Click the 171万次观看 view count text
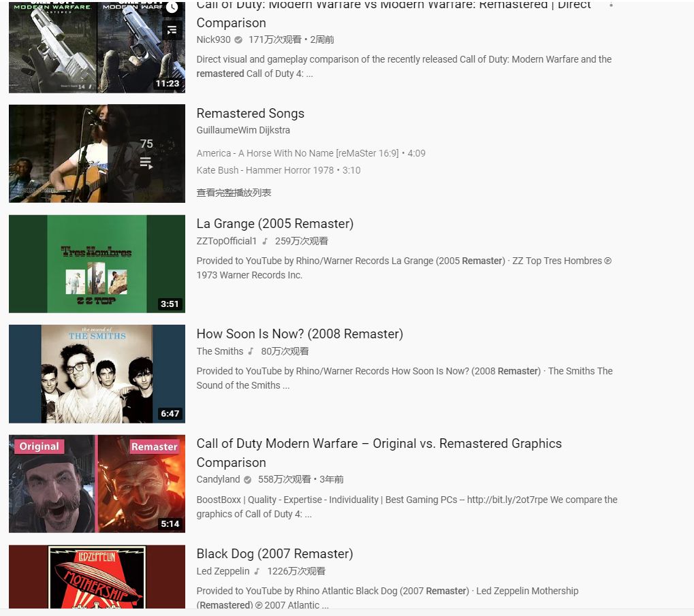Viewport: 694px width, 616px height. pos(274,39)
